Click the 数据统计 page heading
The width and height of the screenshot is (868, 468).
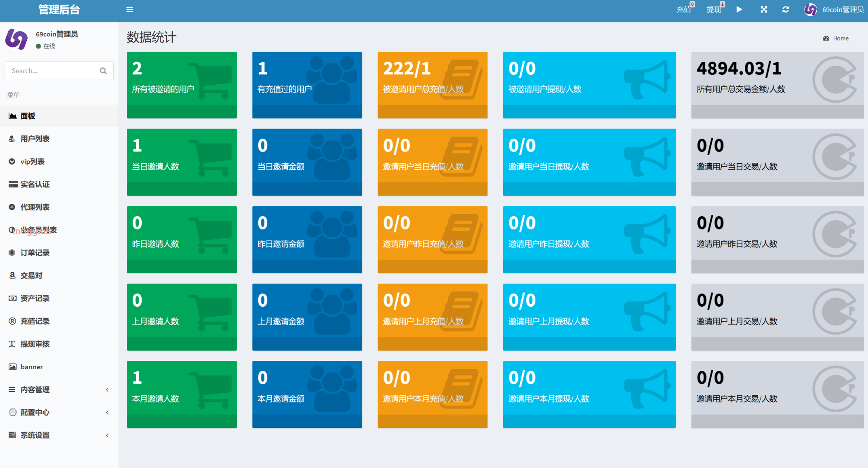[x=151, y=37]
